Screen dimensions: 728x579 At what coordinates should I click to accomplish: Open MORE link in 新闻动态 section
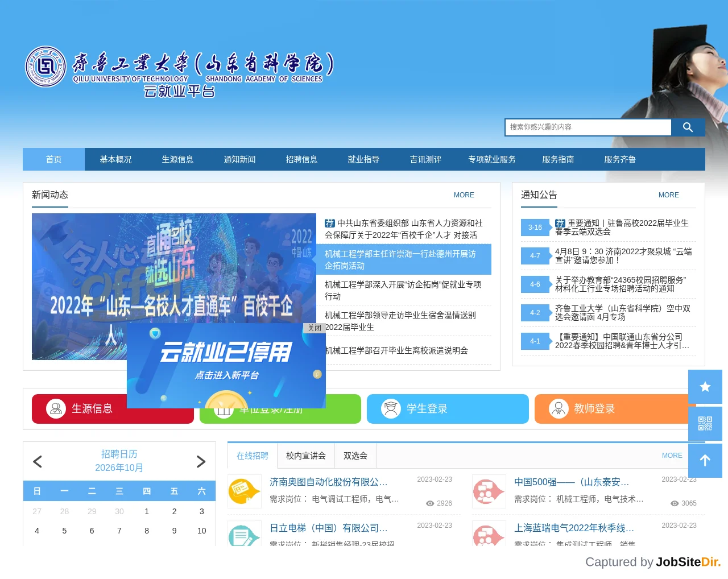pos(464,195)
